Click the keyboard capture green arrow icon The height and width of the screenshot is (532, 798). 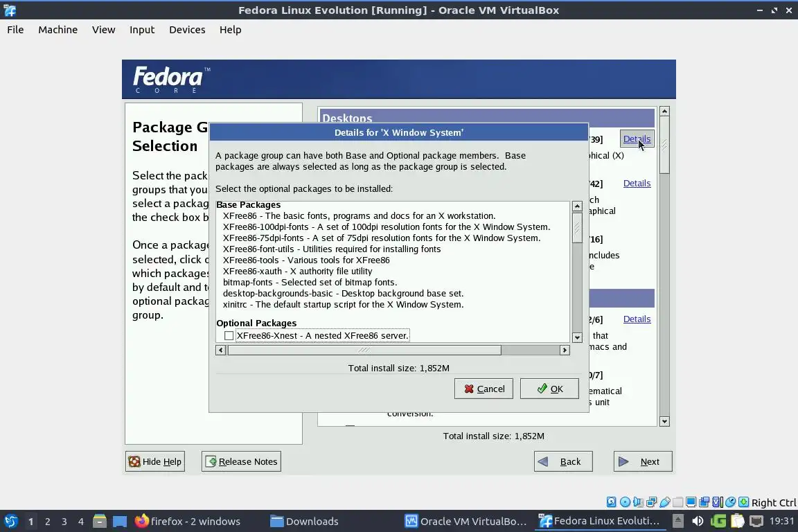[x=743, y=502]
